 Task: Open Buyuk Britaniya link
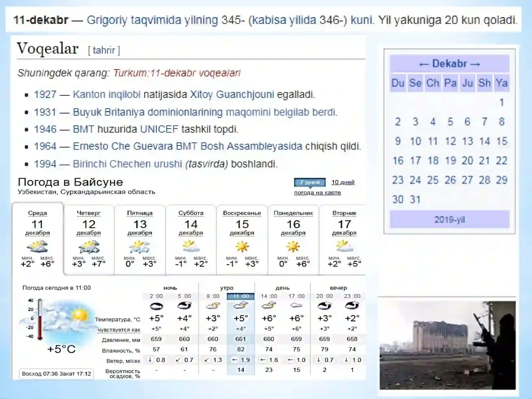coord(109,112)
